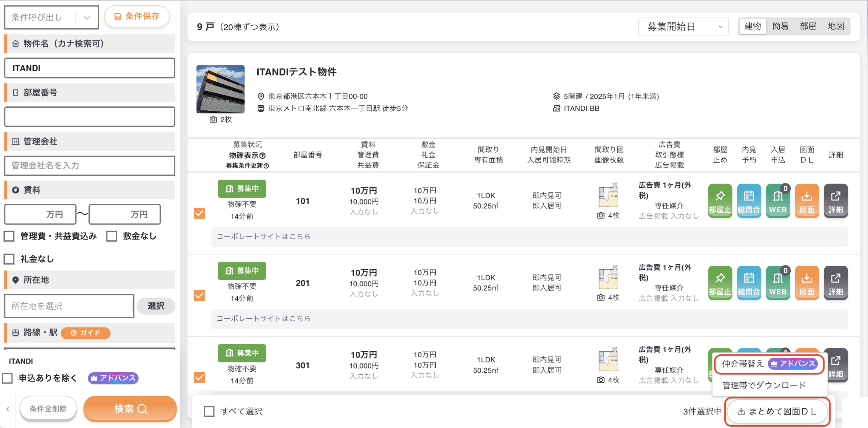The width and height of the screenshot is (868, 428).
Task: Click the 管理会社名を入力 input field
Action: (x=90, y=165)
